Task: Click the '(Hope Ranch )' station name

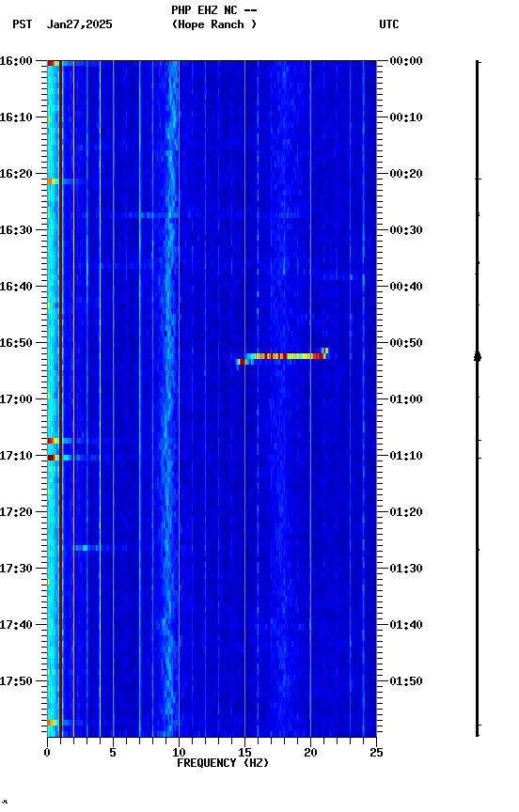Action: point(214,24)
